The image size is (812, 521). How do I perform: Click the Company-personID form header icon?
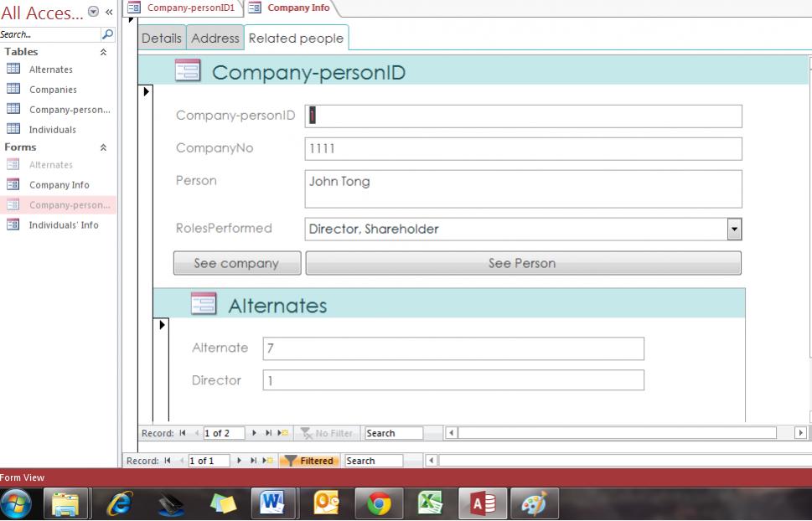(188, 71)
